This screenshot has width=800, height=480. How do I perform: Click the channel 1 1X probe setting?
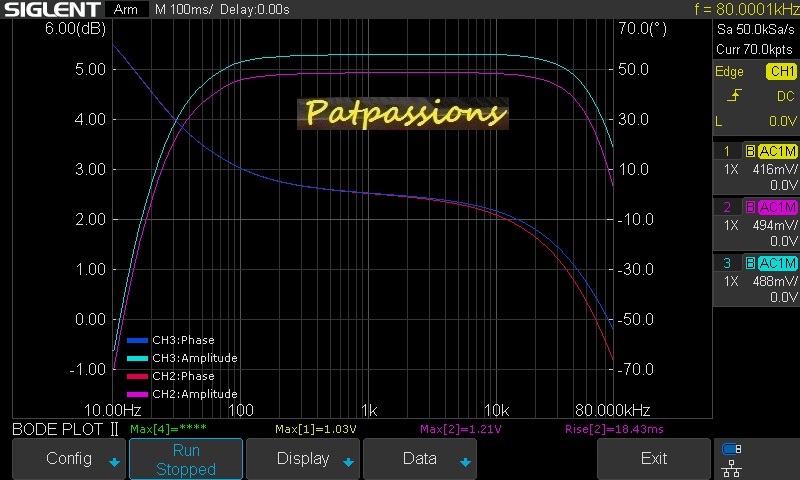731,169
